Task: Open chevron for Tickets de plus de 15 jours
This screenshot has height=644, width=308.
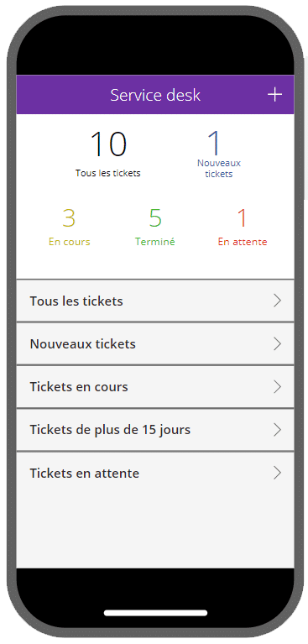Action: 278,430
